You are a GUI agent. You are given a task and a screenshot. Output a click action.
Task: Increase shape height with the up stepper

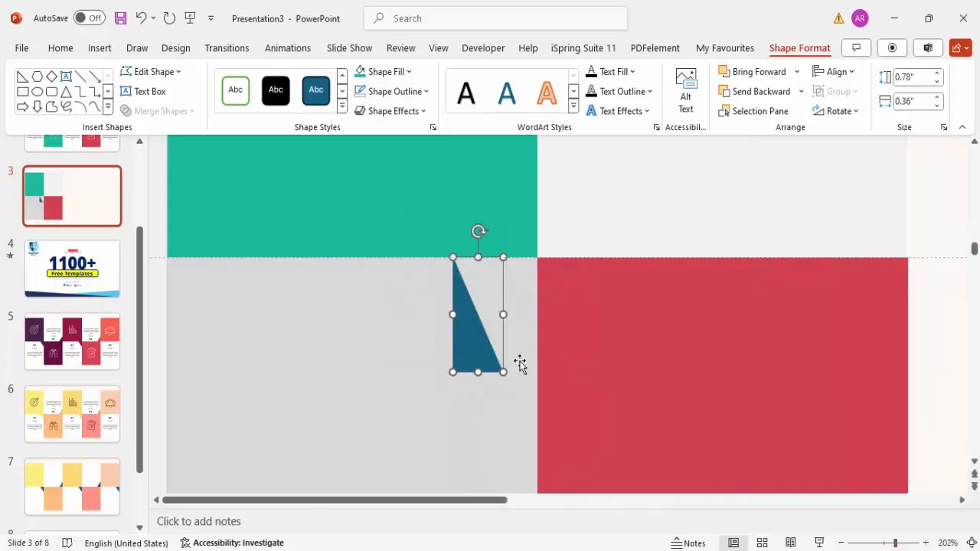[936, 73]
